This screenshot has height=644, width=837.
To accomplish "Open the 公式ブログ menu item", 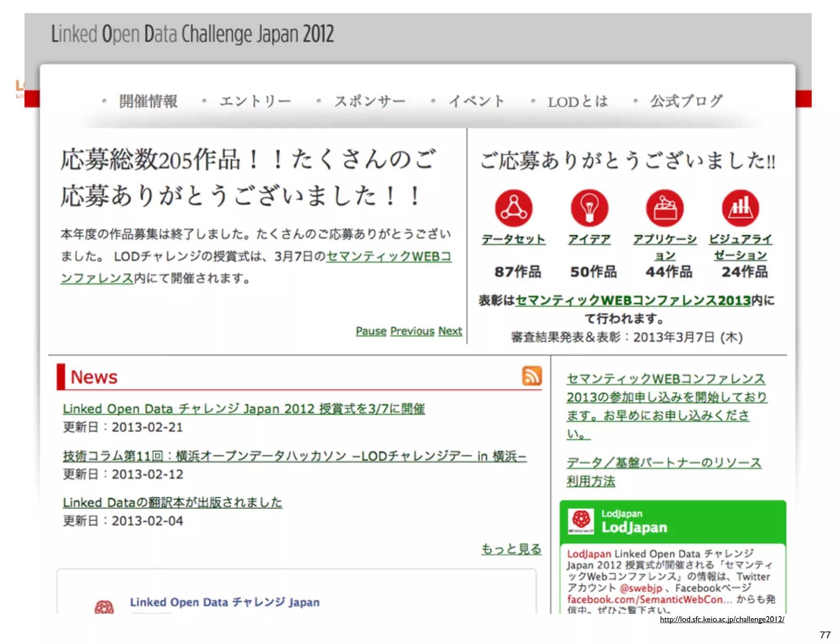I will [x=687, y=101].
